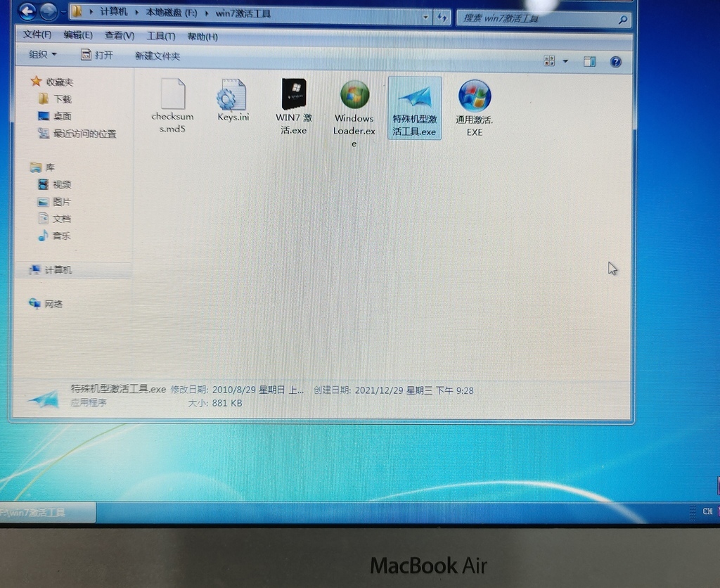Image resolution: width=720 pixels, height=588 pixels.
Task: Select the WIN7 激活.exe icon
Action: [294, 94]
